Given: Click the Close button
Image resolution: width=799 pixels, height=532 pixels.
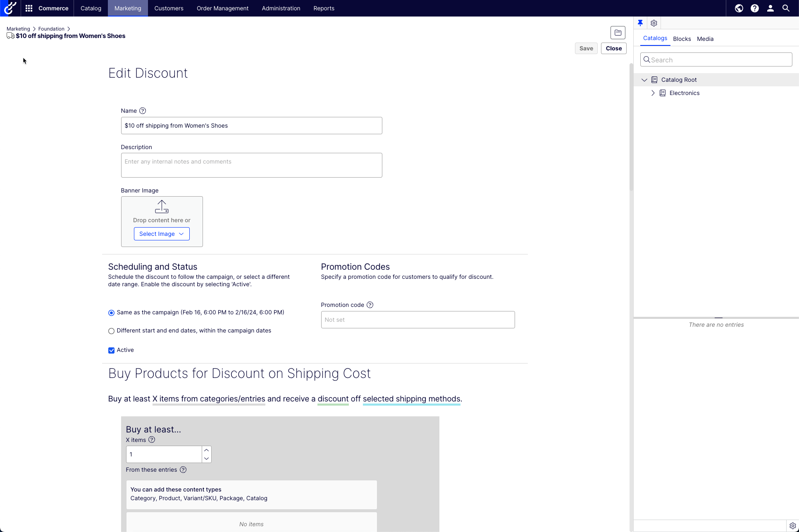Looking at the screenshot, I should pyautogui.click(x=614, y=48).
